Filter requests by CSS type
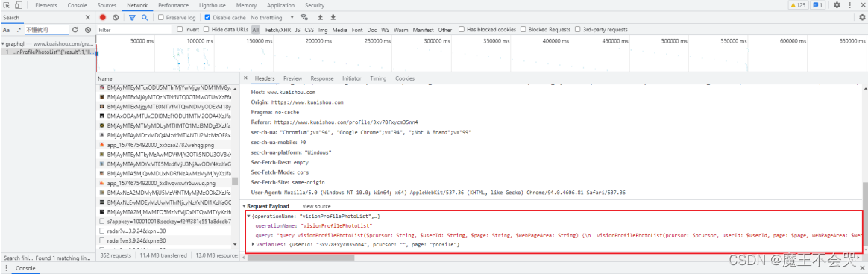This screenshot has height=274, width=868. [x=309, y=29]
